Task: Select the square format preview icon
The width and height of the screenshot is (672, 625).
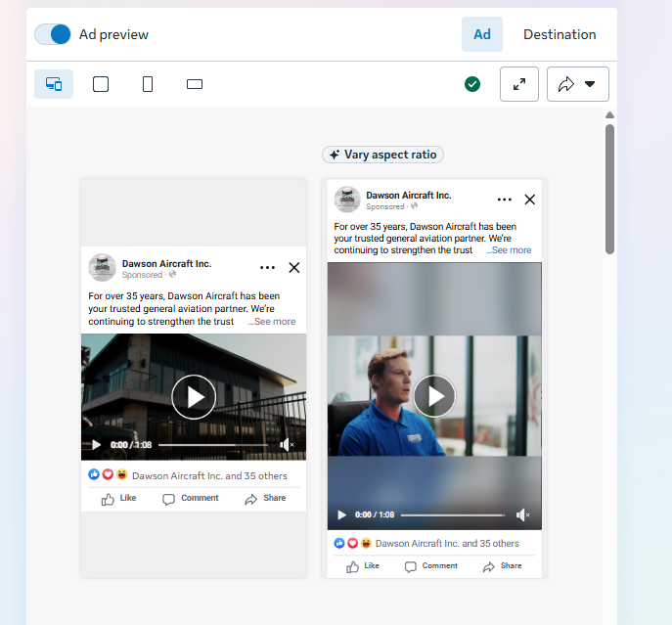Action: [x=101, y=84]
